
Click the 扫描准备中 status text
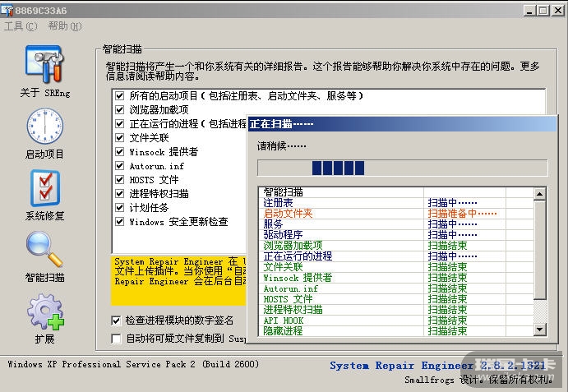[x=462, y=214]
